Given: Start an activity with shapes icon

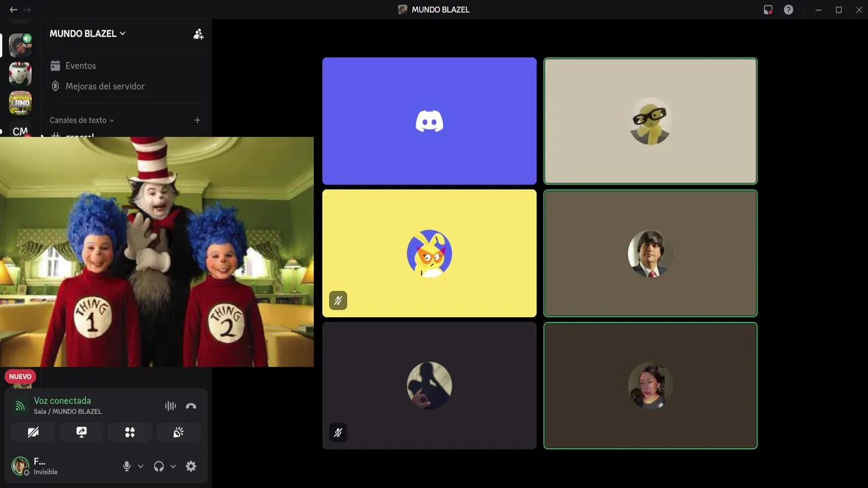Looking at the screenshot, I should tap(130, 432).
